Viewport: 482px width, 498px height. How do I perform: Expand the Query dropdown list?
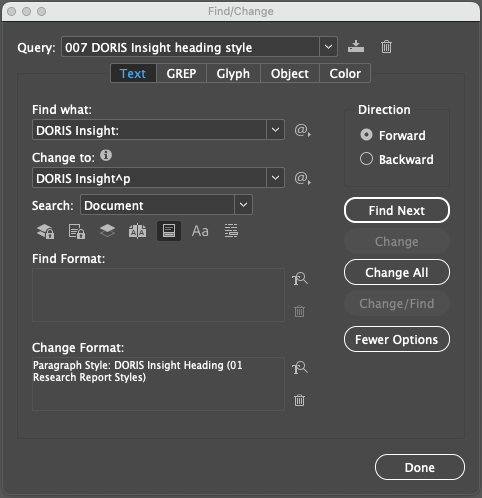coord(328,47)
